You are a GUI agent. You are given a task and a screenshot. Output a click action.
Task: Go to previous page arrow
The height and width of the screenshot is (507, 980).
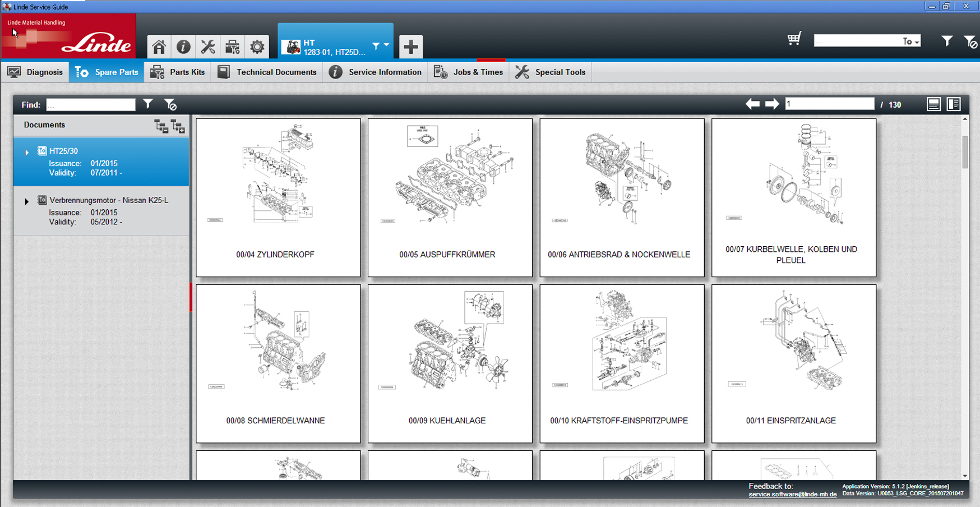(752, 104)
